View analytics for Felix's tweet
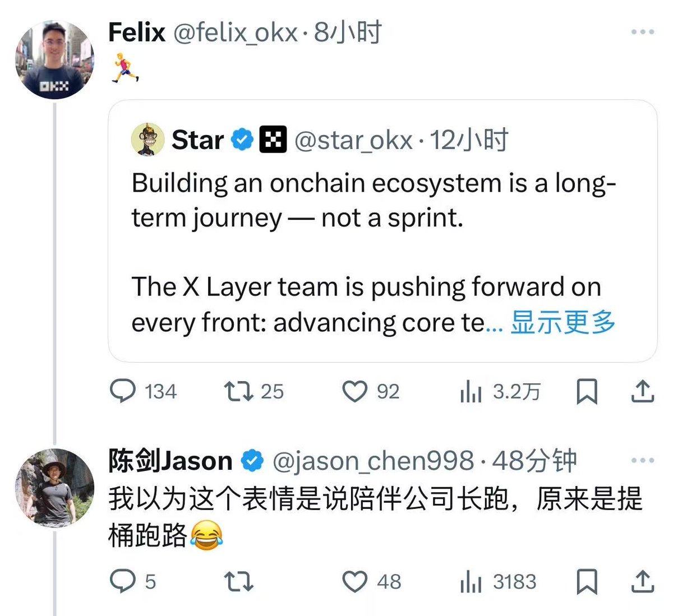The width and height of the screenshot is (673, 616). pos(471,391)
